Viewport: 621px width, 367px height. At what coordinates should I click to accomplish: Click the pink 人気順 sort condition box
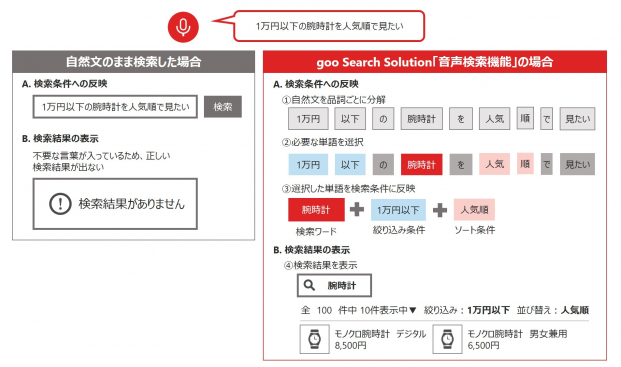pos(474,210)
